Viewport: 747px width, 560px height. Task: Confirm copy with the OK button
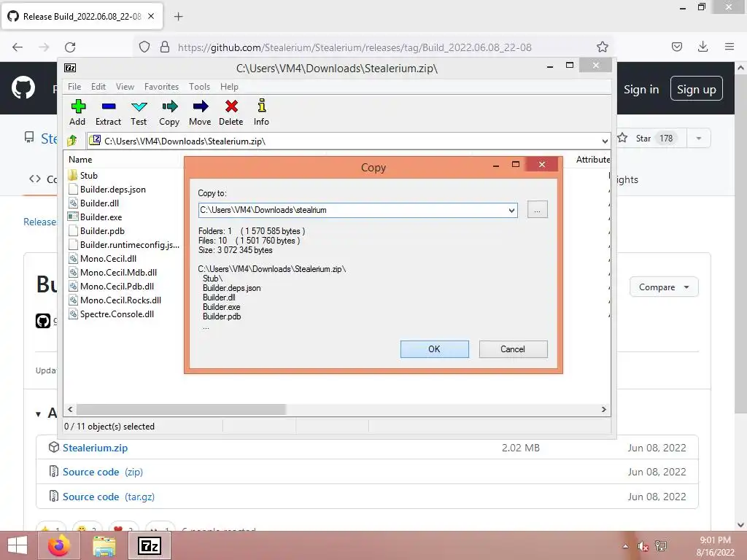435,349
